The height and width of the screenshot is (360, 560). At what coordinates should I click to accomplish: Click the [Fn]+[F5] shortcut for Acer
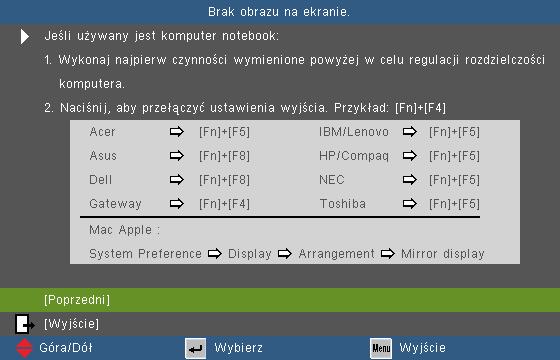point(224,132)
